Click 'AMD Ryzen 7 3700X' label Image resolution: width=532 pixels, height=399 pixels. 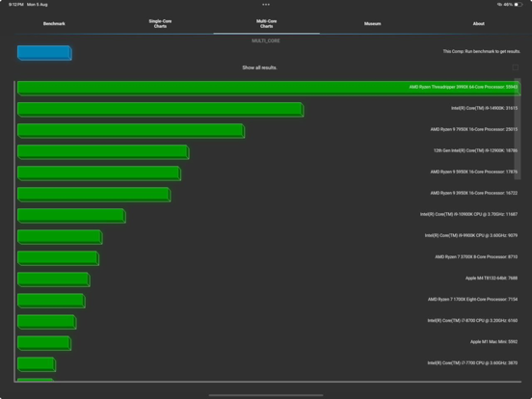click(x=476, y=256)
